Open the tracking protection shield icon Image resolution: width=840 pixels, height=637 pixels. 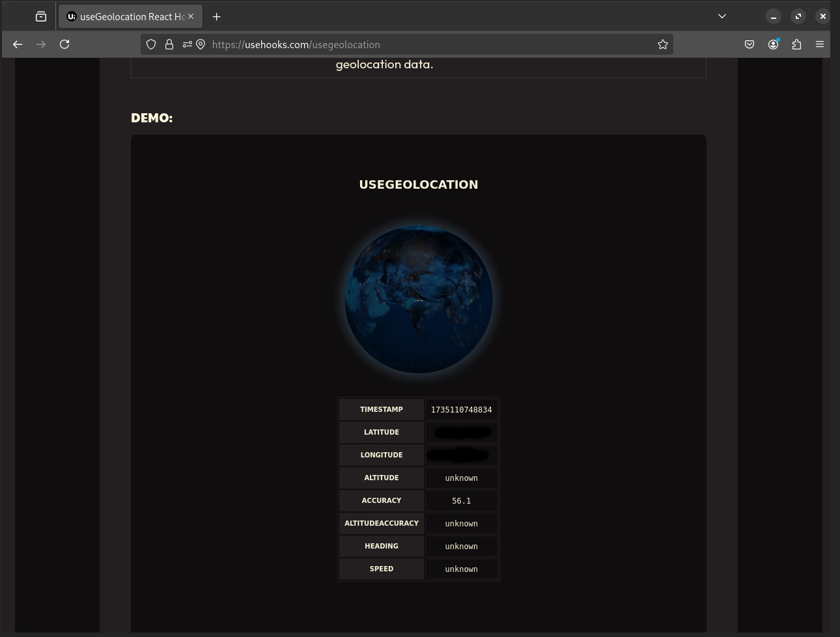pos(151,44)
